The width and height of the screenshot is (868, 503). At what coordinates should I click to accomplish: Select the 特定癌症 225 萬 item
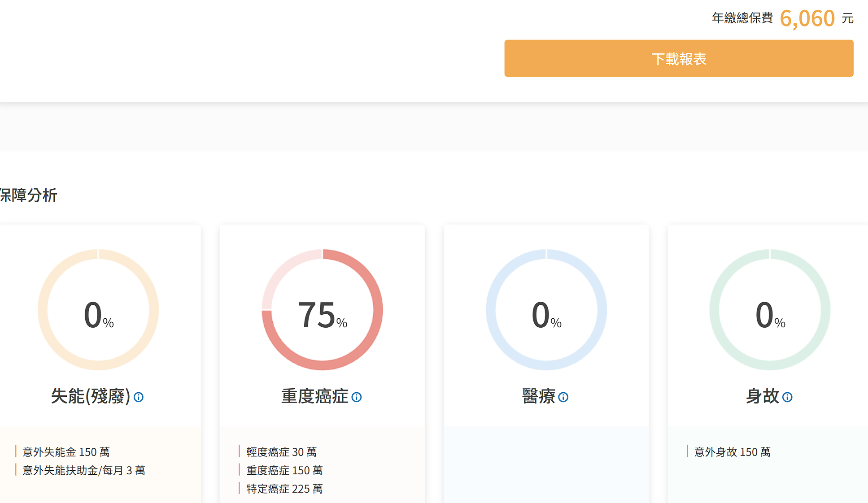coord(284,489)
